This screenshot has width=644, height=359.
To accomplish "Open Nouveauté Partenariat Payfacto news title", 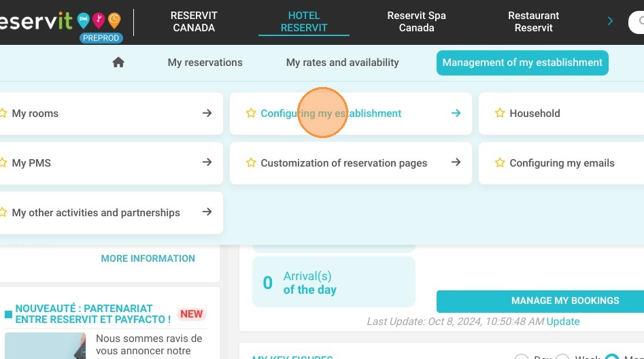I will pos(92,314).
